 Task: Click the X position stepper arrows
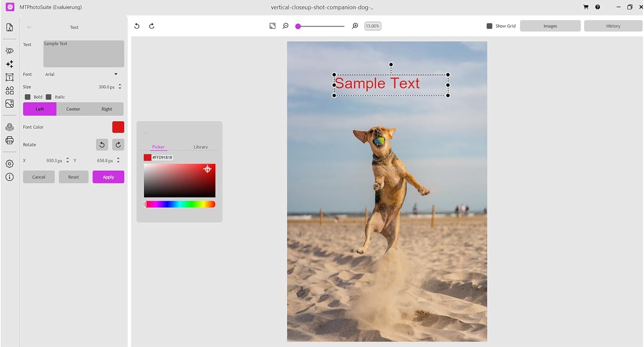point(67,161)
